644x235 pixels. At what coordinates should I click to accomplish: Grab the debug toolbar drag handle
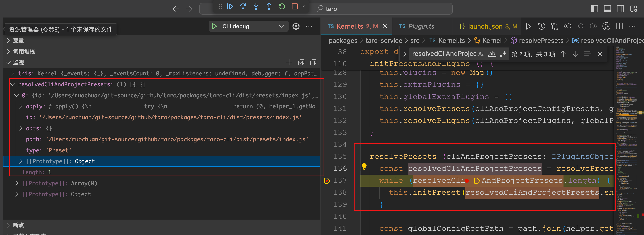(220, 7)
